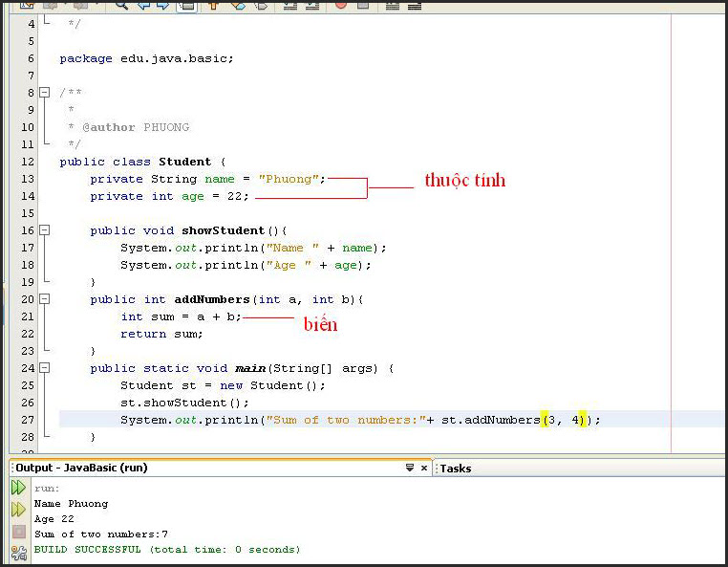Image resolution: width=728 pixels, height=567 pixels.
Task: Click 'st.showStudent();' on line 26
Action: pos(184,403)
